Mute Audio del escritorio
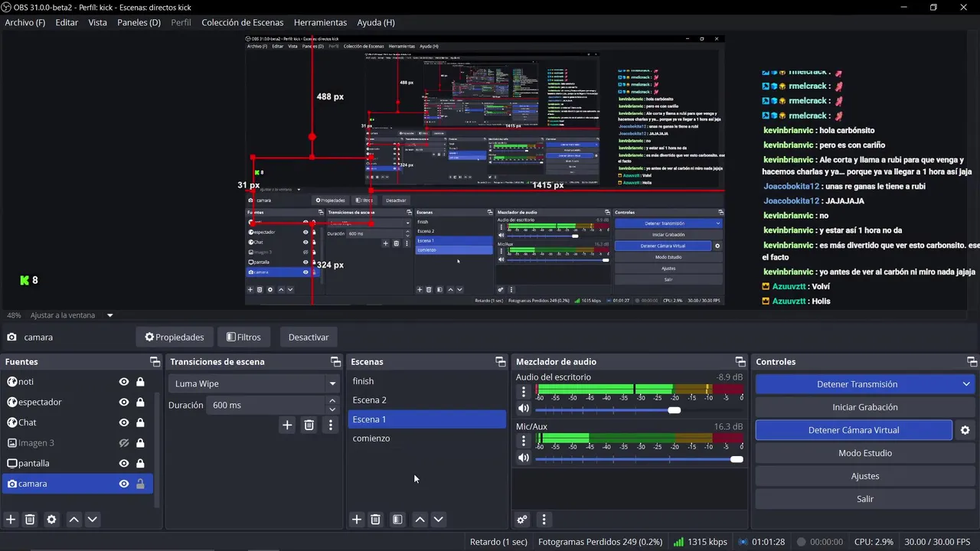This screenshot has height=551, width=980. click(524, 410)
